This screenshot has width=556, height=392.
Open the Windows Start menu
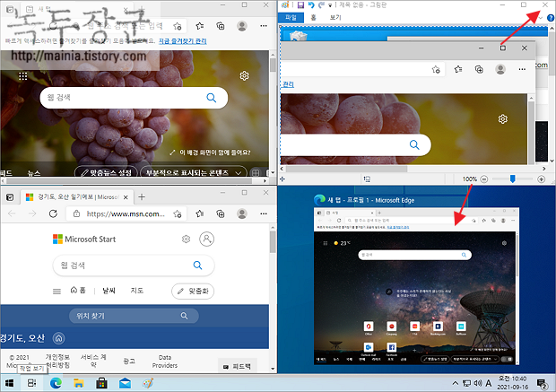click(x=10, y=383)
